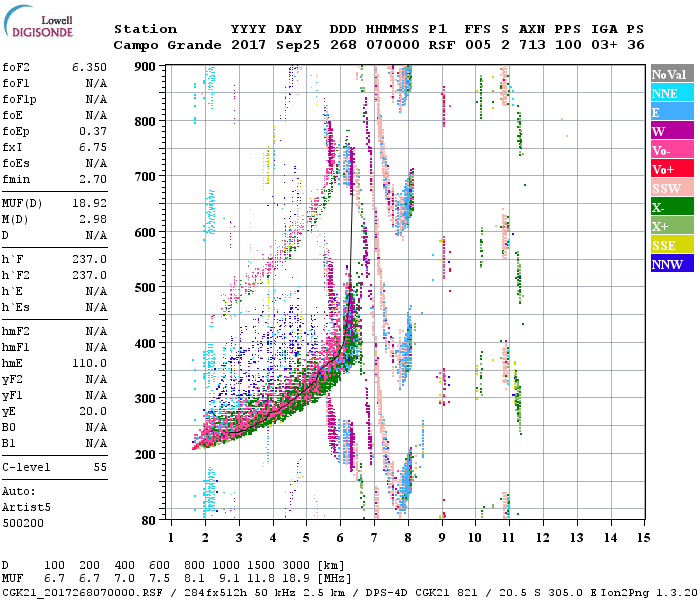700x600 pixels.
Task: Click the MUF 11.8 table value
Action: pos(261,579)
